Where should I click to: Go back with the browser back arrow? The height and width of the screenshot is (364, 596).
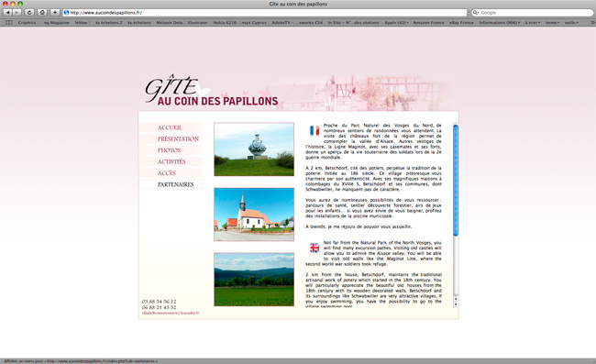pyautogui.click(x=7, y=13)
